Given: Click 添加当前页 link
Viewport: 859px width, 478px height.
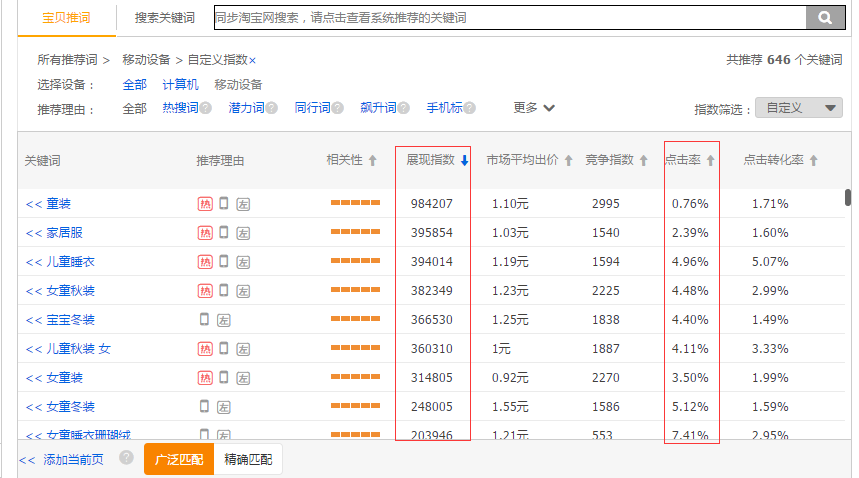Looking at the screenshot, I should (60, 460).
